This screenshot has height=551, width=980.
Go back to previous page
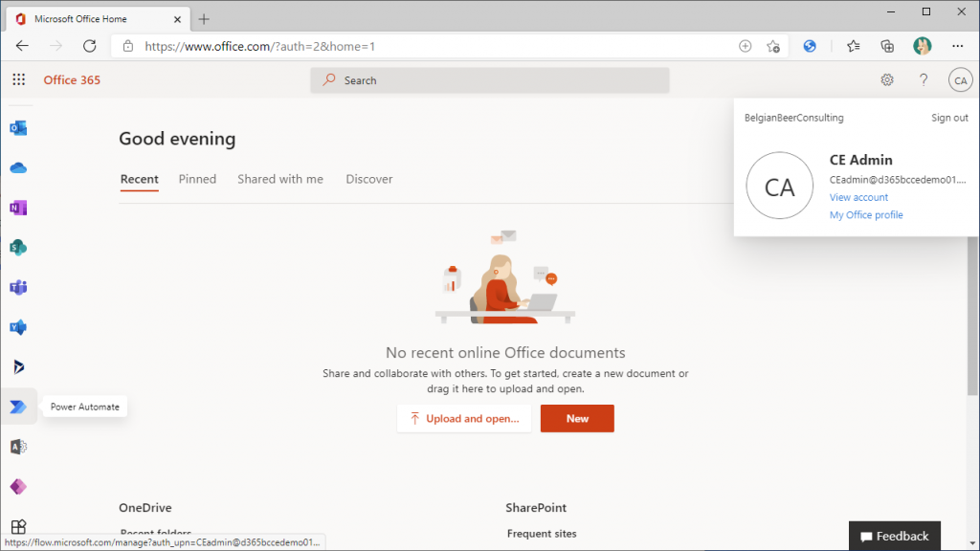pyautogui.click(x=23, y=46)
